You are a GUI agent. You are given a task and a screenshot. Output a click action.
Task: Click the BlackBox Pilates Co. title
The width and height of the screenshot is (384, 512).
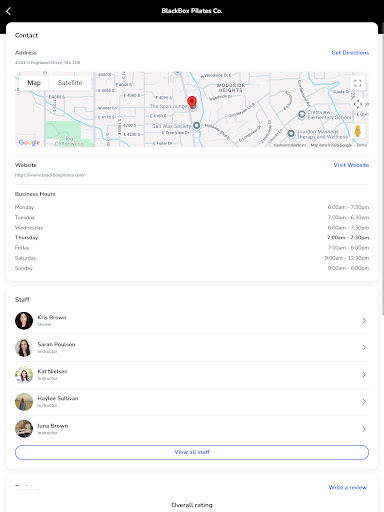(192, 11)
